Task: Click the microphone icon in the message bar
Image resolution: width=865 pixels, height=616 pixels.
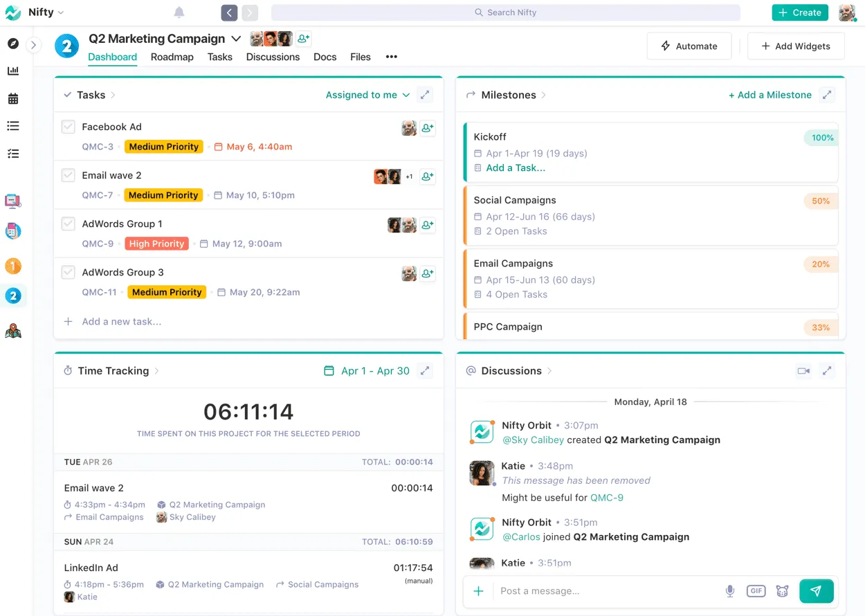Action: [x=729, y=590]
